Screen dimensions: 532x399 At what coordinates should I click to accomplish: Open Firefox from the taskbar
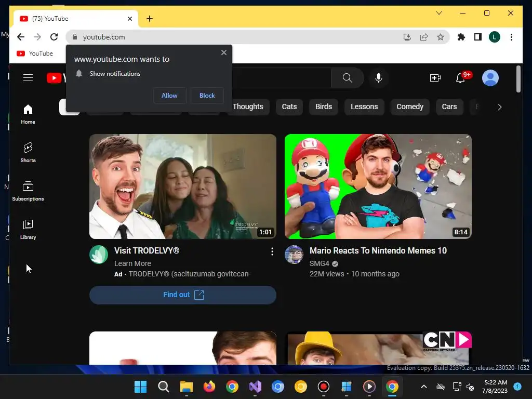click(209, 387)
